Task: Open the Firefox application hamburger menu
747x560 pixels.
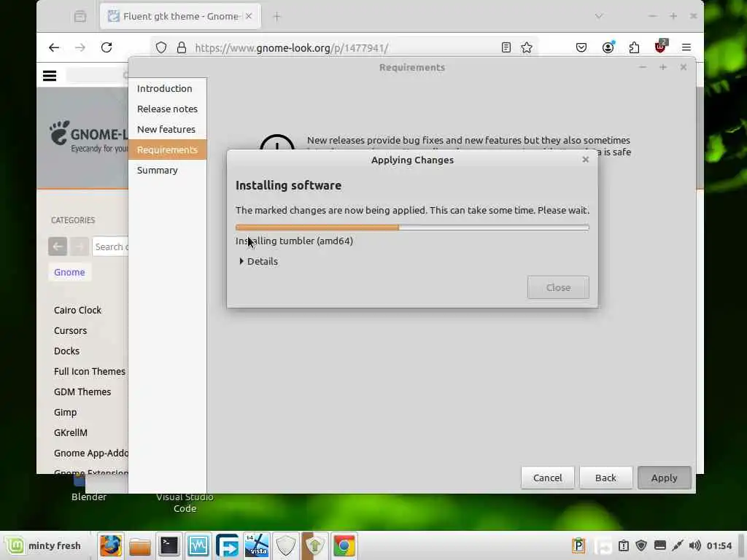Action: pyautogui.click(x=686, y=47)
